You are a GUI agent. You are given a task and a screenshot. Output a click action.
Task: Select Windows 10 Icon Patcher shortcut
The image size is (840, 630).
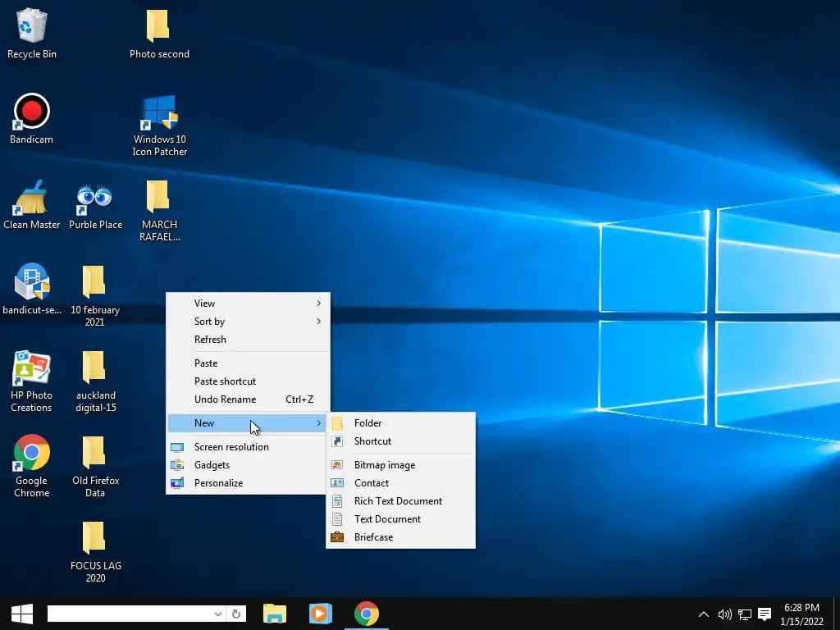tap(159, 125)
